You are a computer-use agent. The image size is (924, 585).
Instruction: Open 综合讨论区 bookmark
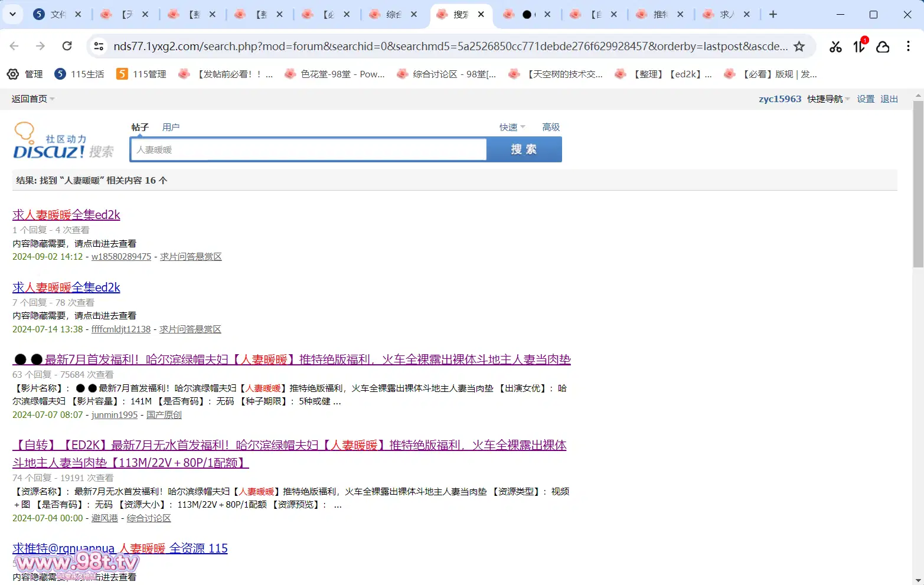coord(446,74)
